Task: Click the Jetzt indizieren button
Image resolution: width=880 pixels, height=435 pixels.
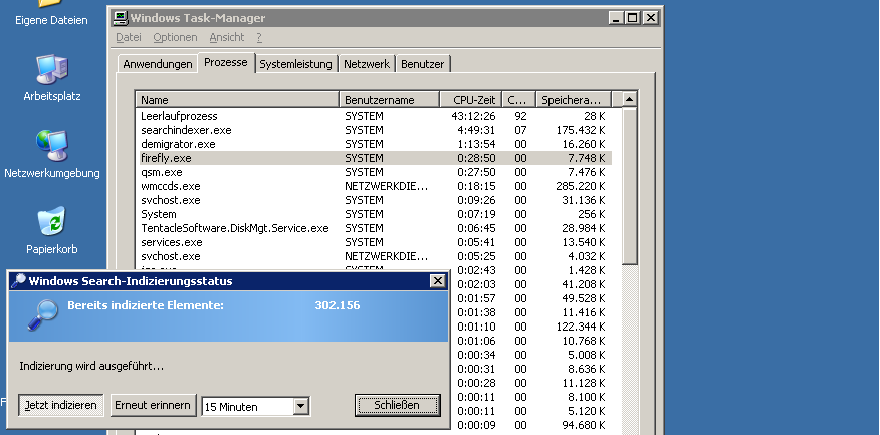Action: (x=61, y=405)
